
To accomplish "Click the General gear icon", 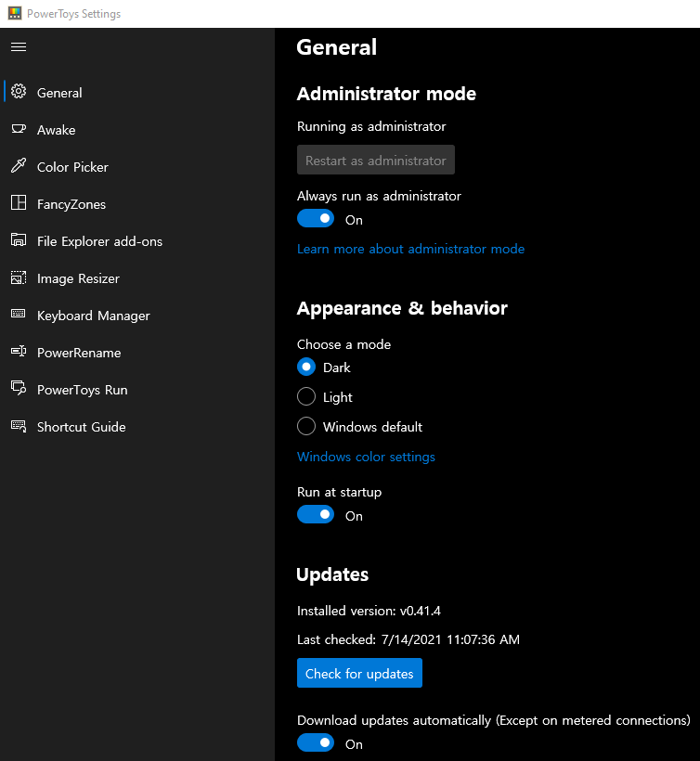I will pyautogui.click(x=19, y=91).
